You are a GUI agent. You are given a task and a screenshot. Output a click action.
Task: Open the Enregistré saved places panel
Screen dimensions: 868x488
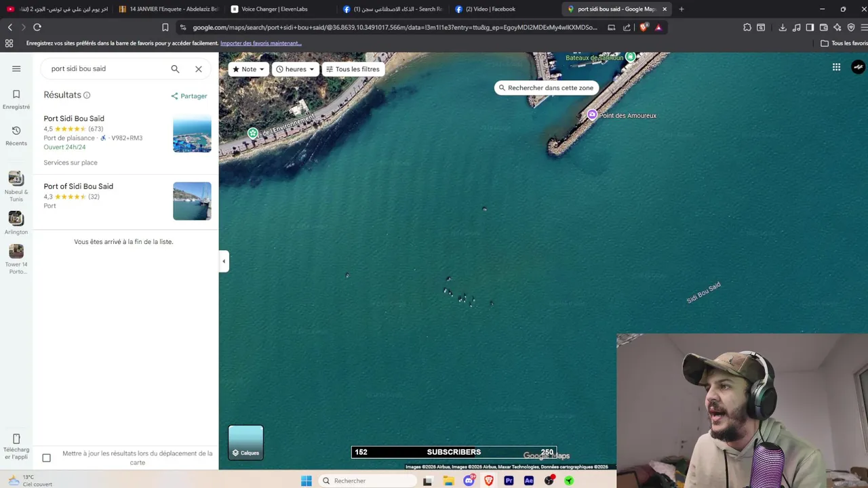(x=16, y=99)
